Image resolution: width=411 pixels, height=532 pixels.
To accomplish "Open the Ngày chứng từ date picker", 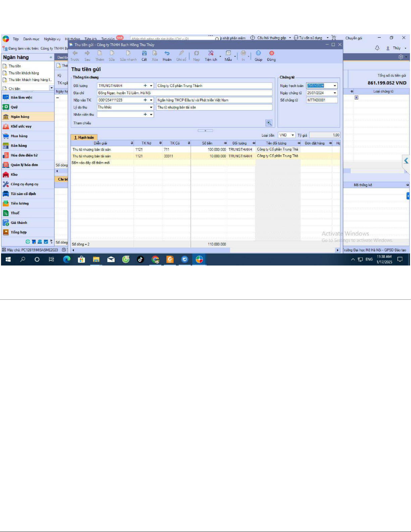I will (335, 93).
